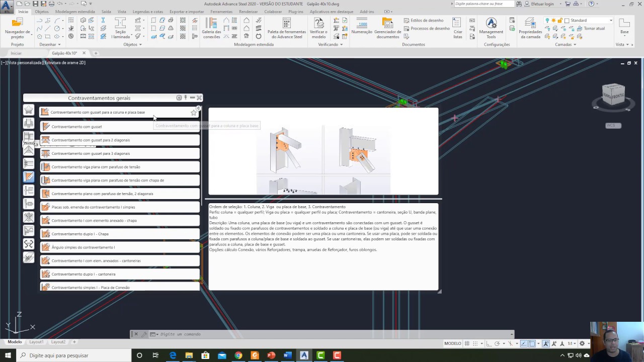
Task: Select the Renderizar ribbon tab
Action: [x=249, y=12]
